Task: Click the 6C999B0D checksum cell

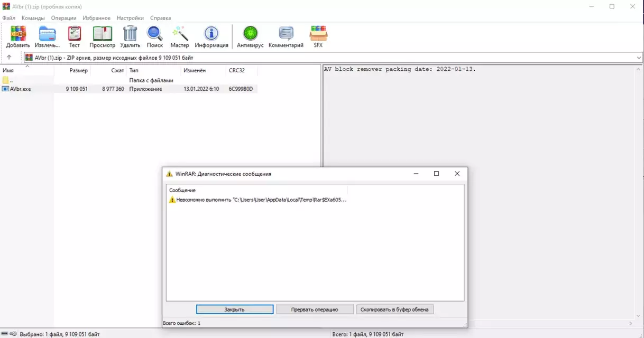Action: tap(241, 89)
